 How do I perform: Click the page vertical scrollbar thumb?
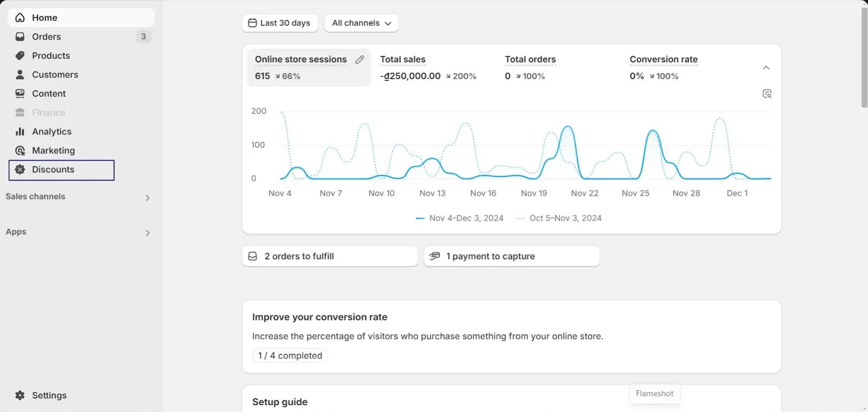pos(864,57)
